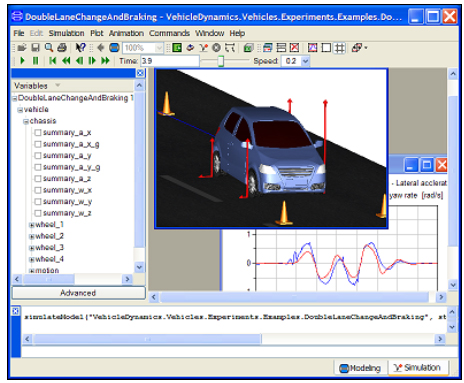Click the Advanced button
Screen dimensions: 464x383
[79, 293]
